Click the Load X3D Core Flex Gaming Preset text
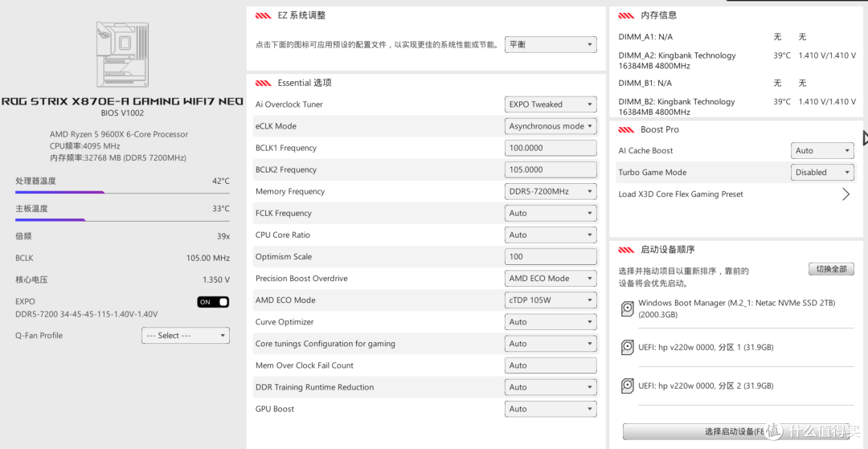Viewport: 868px width, 449px height. 681,194
